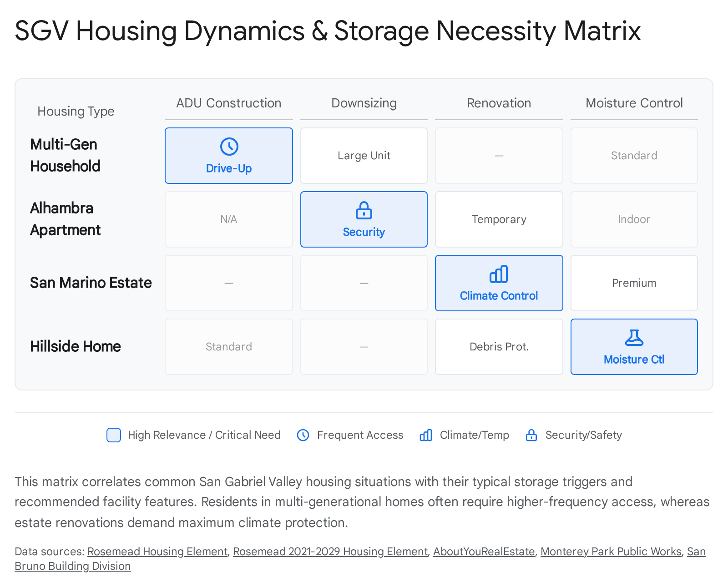The height and width of the screenshot is (588, 728).
Task: Click the Premium cell for San Marino Estate
Action: (634, 283)
